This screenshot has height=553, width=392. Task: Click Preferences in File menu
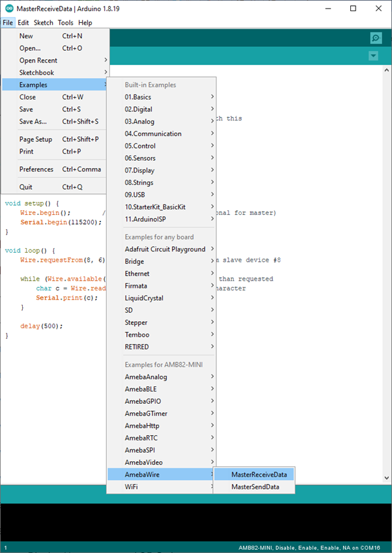pyautogui.click(x=36, y=169)
